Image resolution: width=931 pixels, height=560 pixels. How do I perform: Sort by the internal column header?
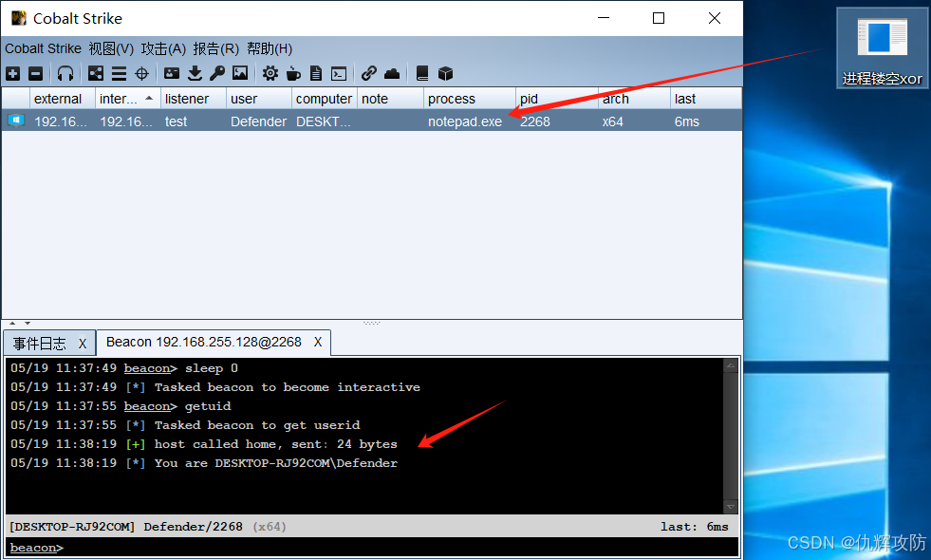(x=127, y=99)
